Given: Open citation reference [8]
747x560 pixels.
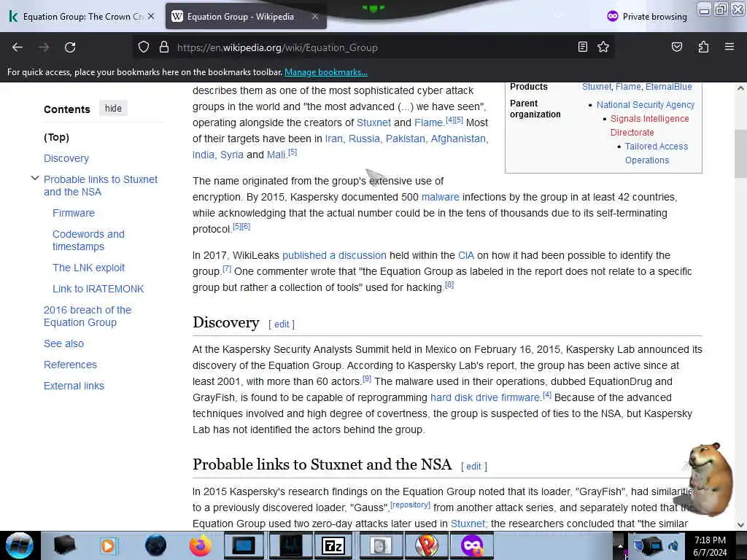Looking at the screenshot, I should pyautogui.click(x=449, y=285).
